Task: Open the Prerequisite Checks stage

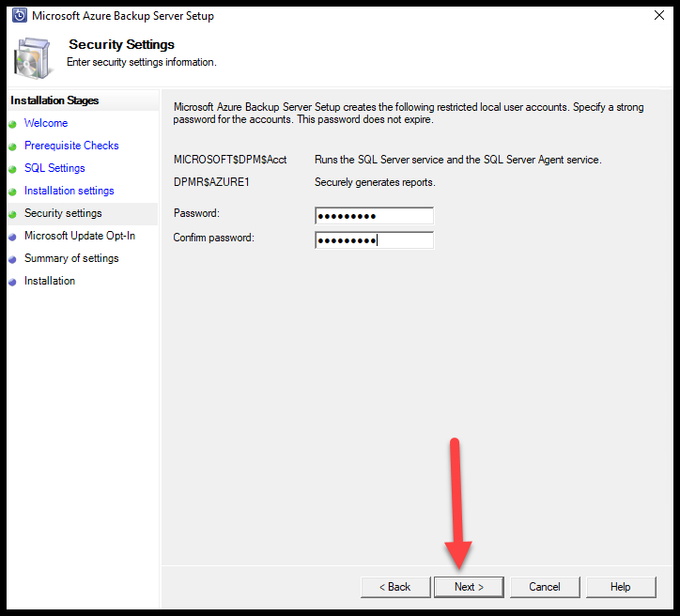Action: [71, 146]
